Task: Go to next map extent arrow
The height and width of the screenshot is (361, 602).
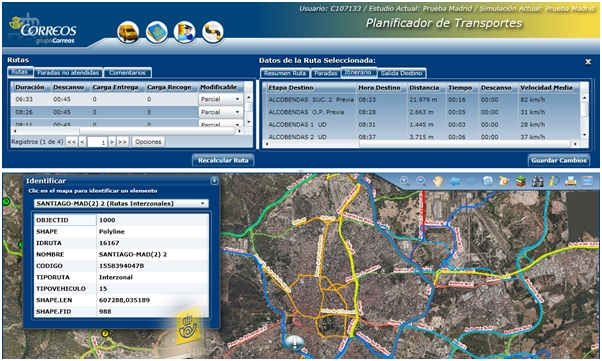Action: (471, 181)
